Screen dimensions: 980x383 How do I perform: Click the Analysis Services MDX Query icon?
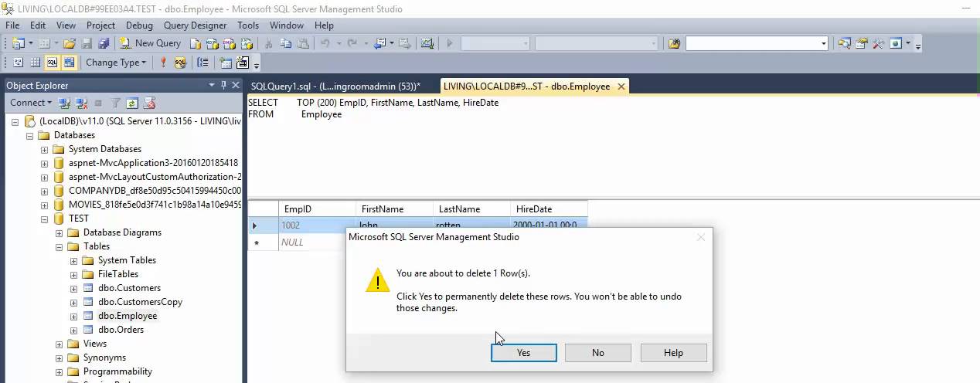point(212,43)
